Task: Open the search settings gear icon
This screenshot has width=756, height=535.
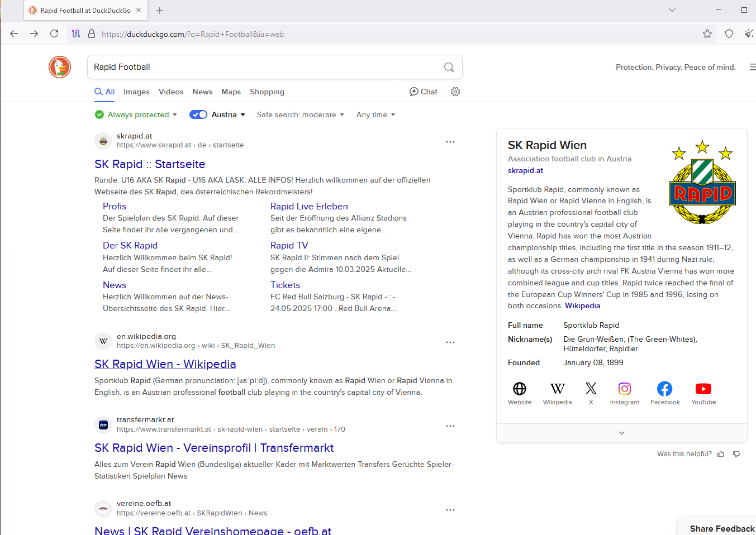Action: tap(455, 92)
